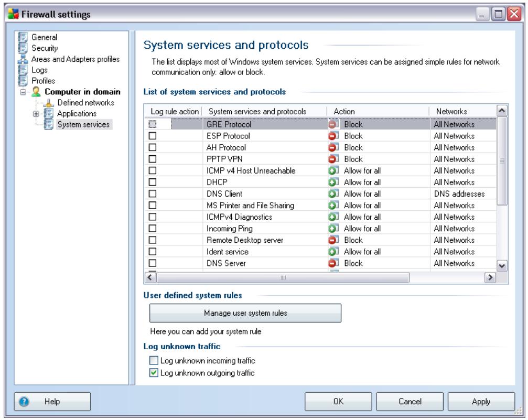Toggle log rule checkbox for GRE Protocol
This screenshot has height=420, width=528.
coord(153,124)
